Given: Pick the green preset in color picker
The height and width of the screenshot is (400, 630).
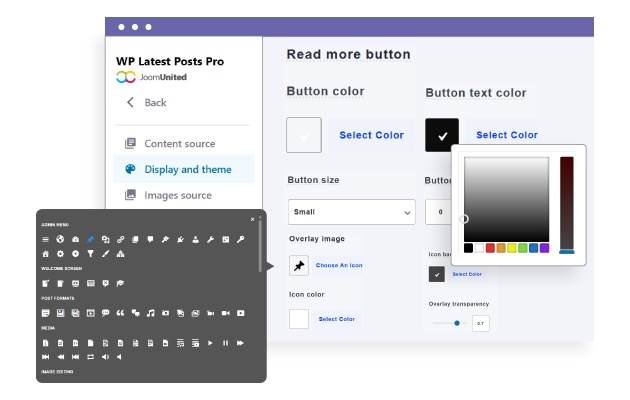Looking at the screenshot, I should click(x=523, y=248).
